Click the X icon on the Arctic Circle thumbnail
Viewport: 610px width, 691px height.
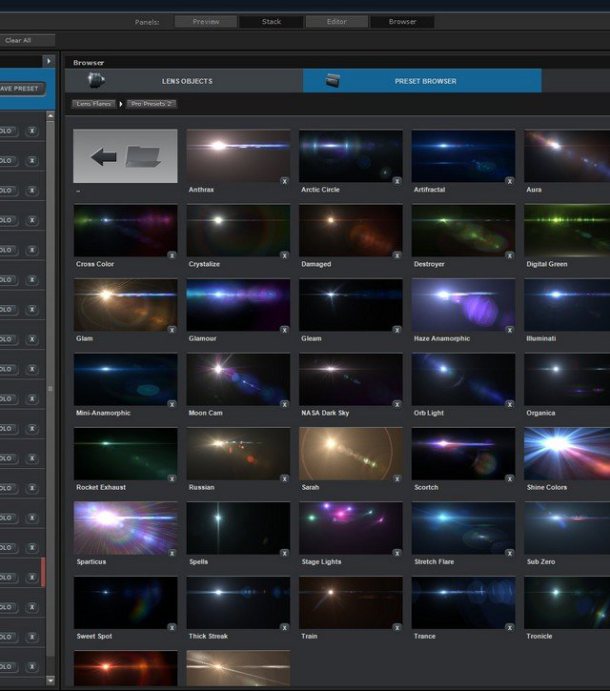[397, 181]
